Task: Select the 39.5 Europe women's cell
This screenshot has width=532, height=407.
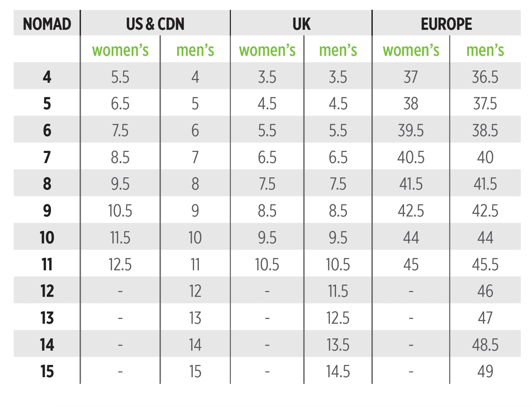Action: click(x=411, y=131)
